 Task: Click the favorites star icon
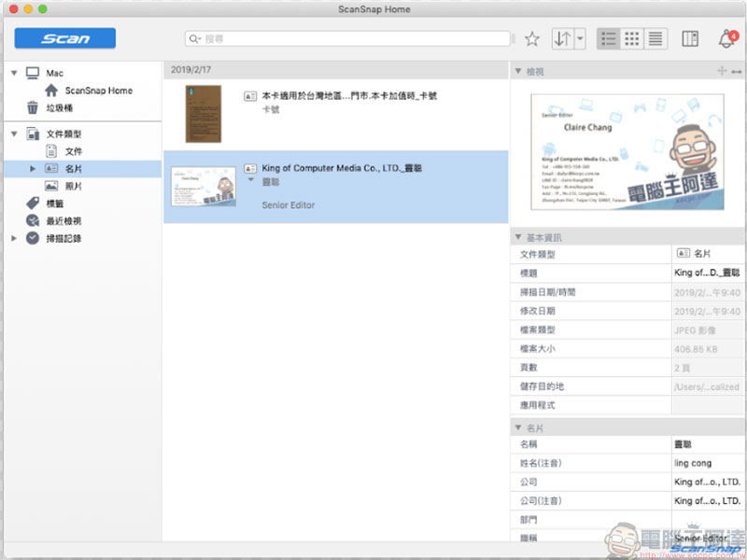[x=531, y=38]
